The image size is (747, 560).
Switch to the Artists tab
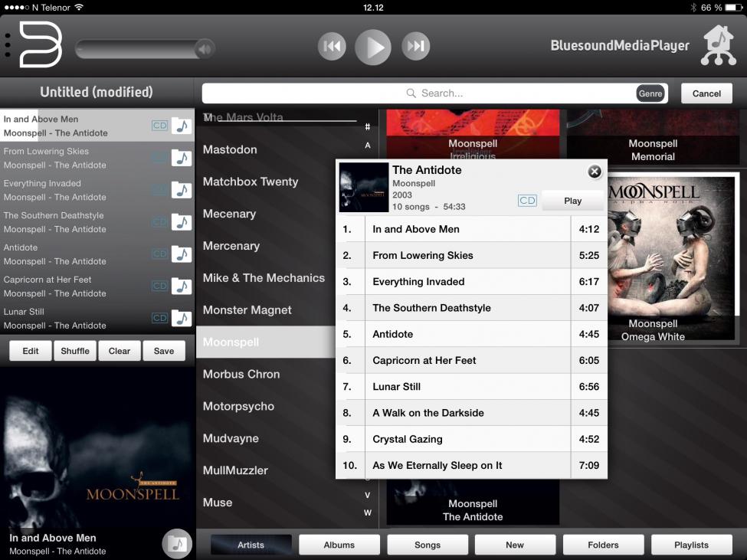(x=251, y=545)
